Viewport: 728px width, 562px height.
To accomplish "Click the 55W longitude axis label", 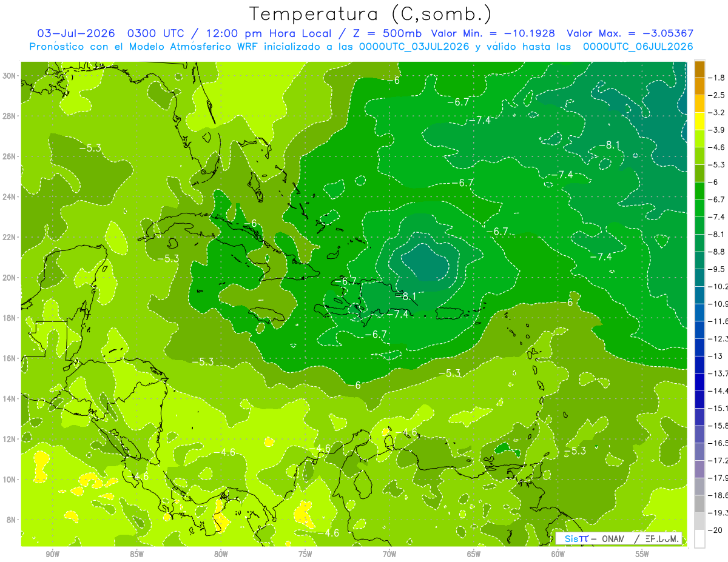I will (642, 554).
